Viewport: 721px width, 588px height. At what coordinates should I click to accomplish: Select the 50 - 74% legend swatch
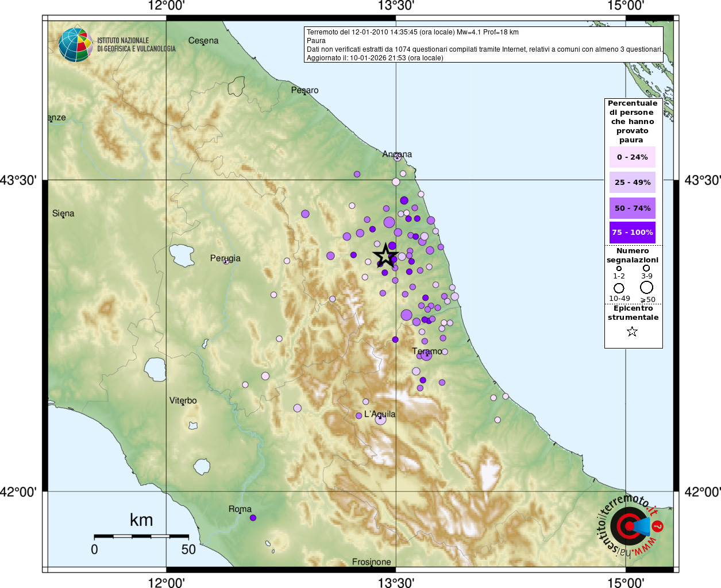pos(632,208)
